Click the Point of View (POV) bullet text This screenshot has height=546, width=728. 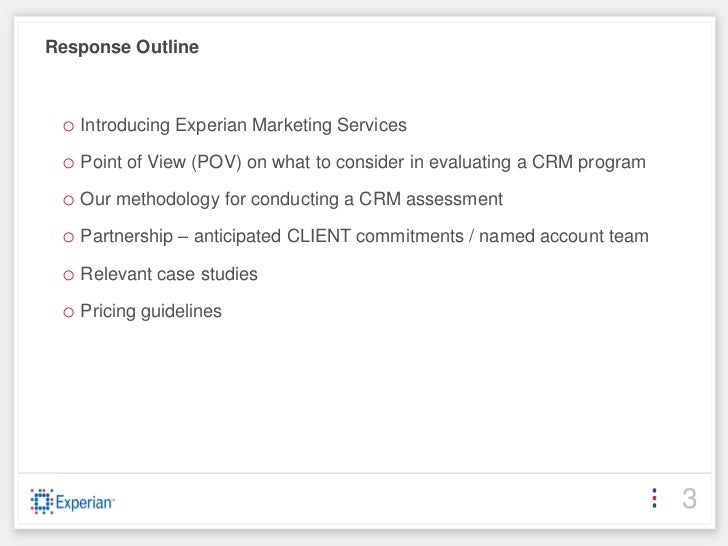(363, 162)
